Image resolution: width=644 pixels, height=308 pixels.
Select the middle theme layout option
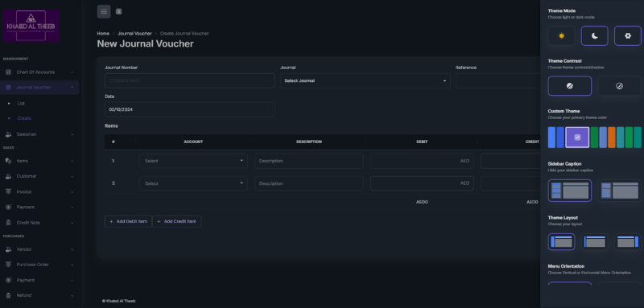(x=595, y=242)
